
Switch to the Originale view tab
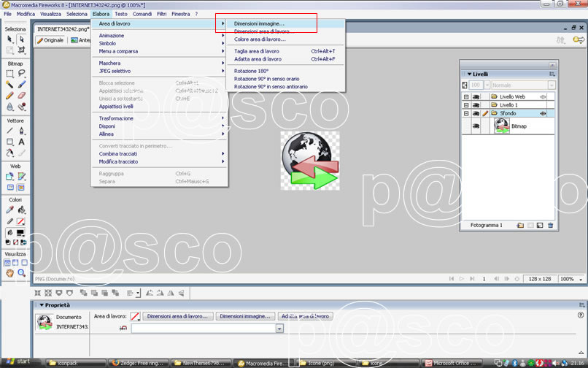50,40
